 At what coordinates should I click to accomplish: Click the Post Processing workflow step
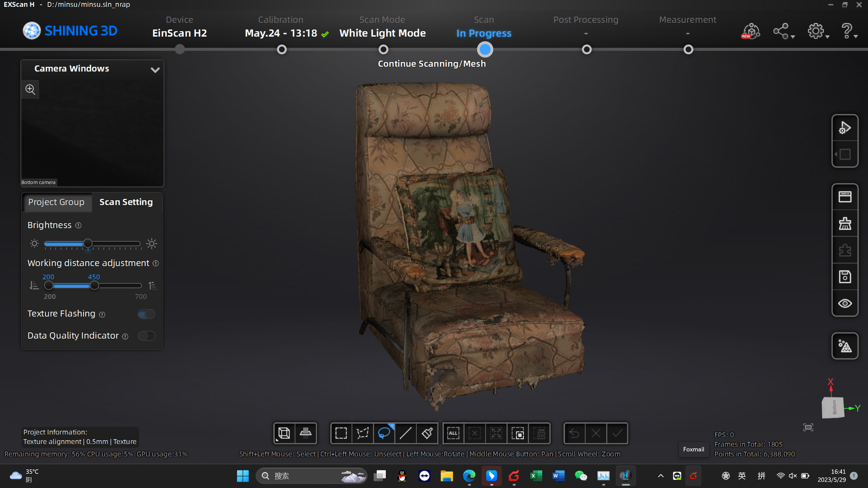click(586, 49)
